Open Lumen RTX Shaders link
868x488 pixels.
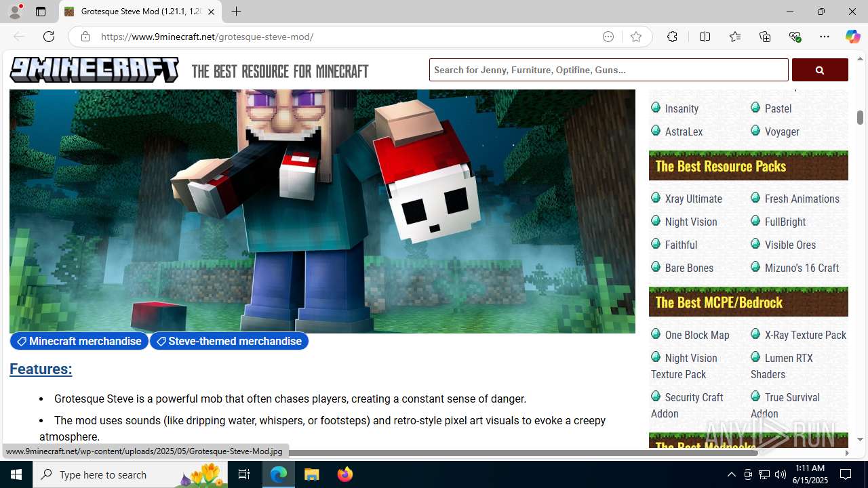pos(781,366)
